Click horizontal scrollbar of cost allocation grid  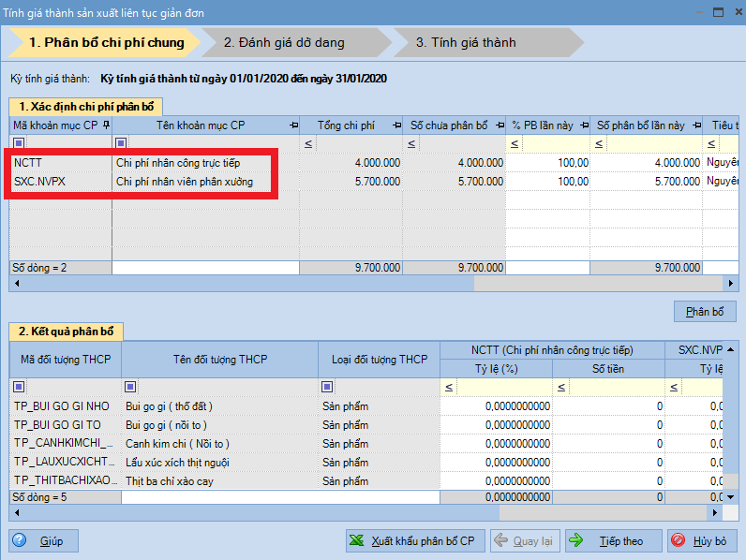pos(375,283)
